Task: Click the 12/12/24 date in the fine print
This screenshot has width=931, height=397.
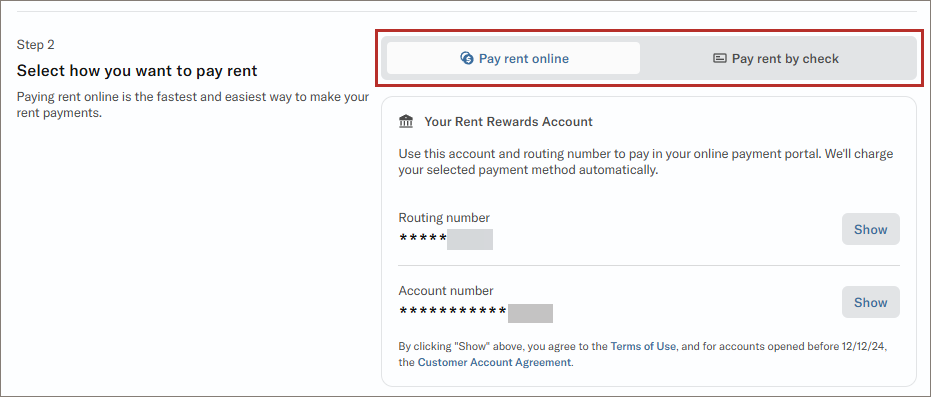Action: point(867,346)
